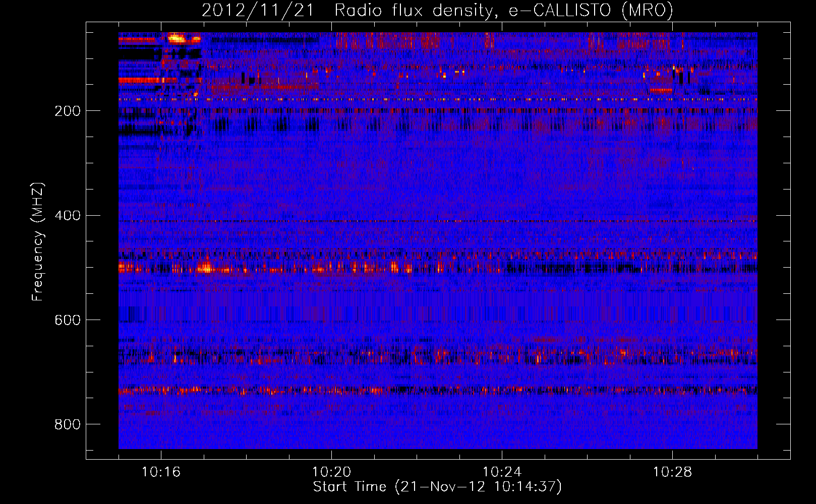Click the plot title mentioning e-CALLISTO (MRO)
Image resolution: width=816 pixels, height=504 pixels.
click(x=437, y=10)
